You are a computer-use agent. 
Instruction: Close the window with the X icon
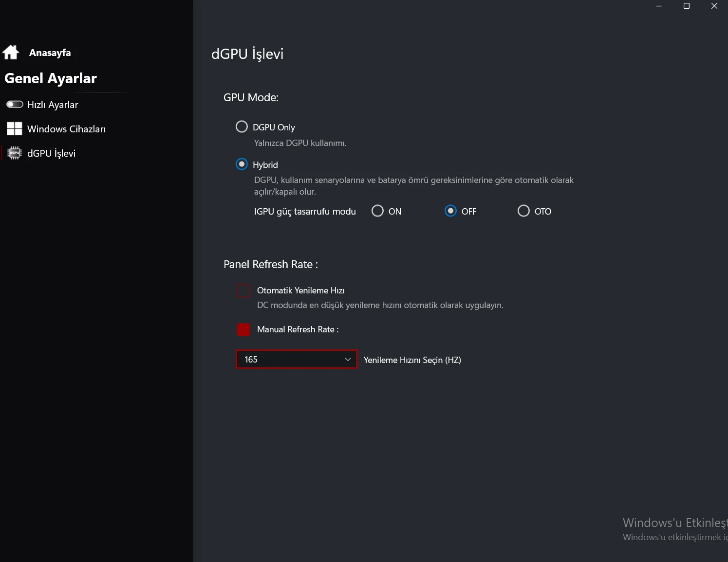[x=714, y=6]
